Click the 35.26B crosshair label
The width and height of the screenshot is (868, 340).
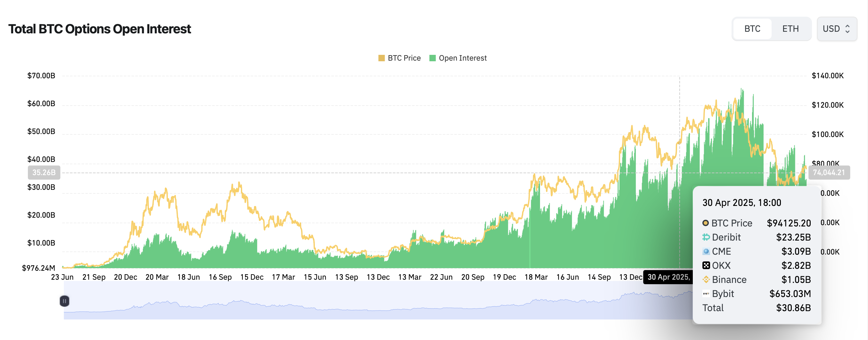coord(44,173)
